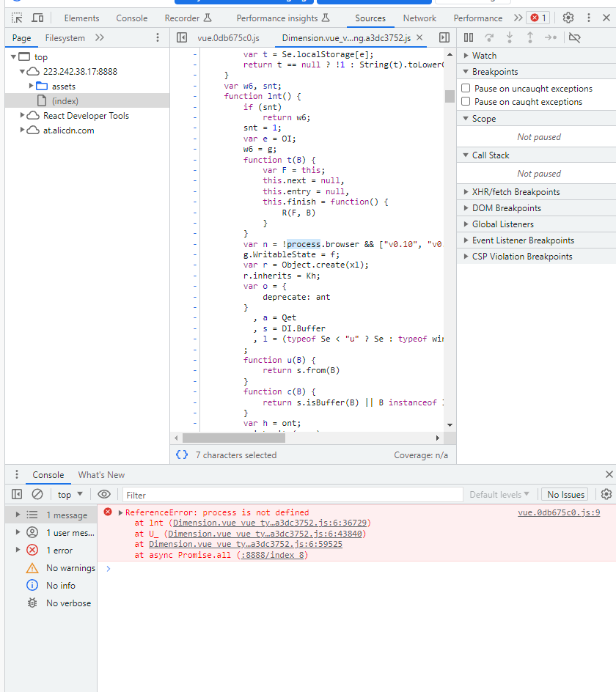Open the Performance insights tab
616x692 pixels.
point(282,18)
